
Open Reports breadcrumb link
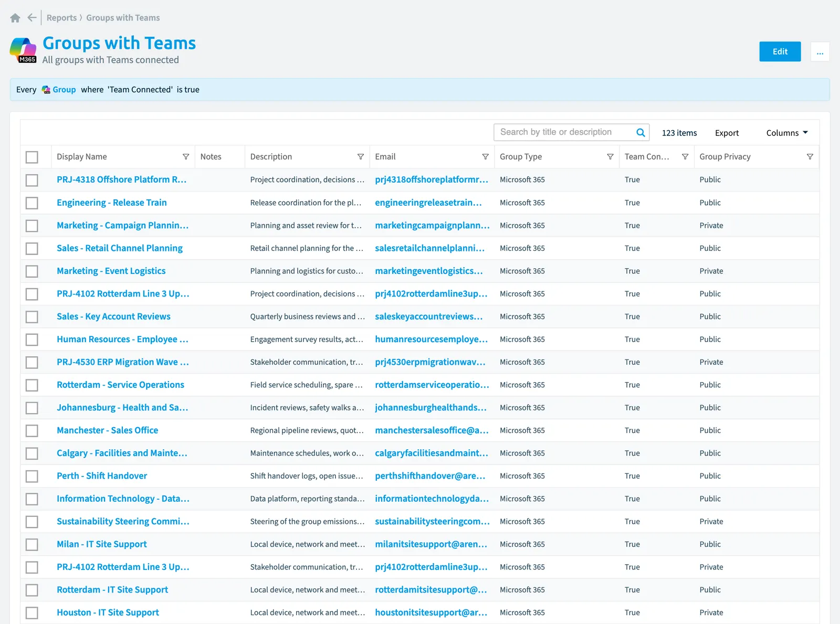click(x=61, y=18)
